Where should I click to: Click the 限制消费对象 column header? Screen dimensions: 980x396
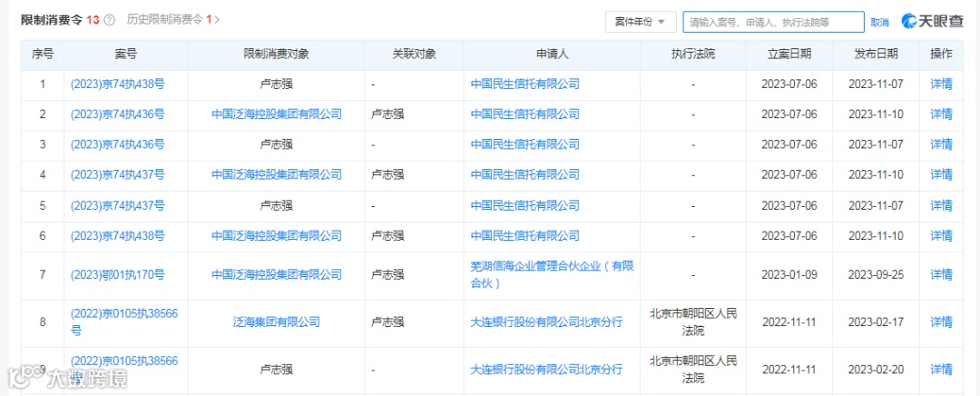pyautogui.click(x=276, y=54)
